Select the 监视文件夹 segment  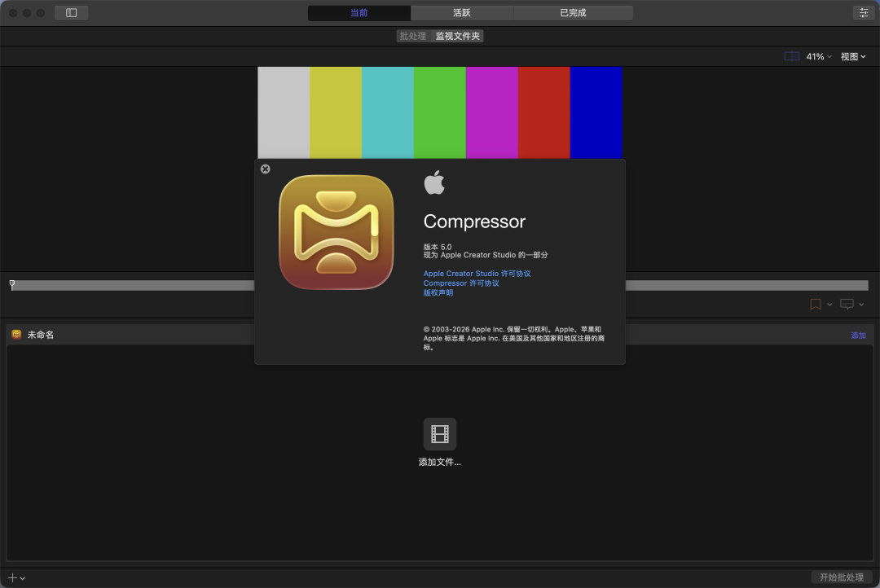point(458,36)
